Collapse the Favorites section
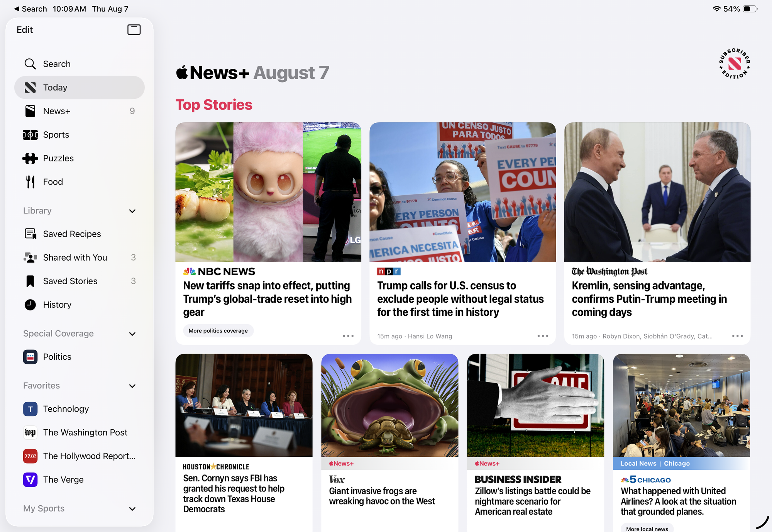Screen dimensions: 772x532 (x=132, y=386)
